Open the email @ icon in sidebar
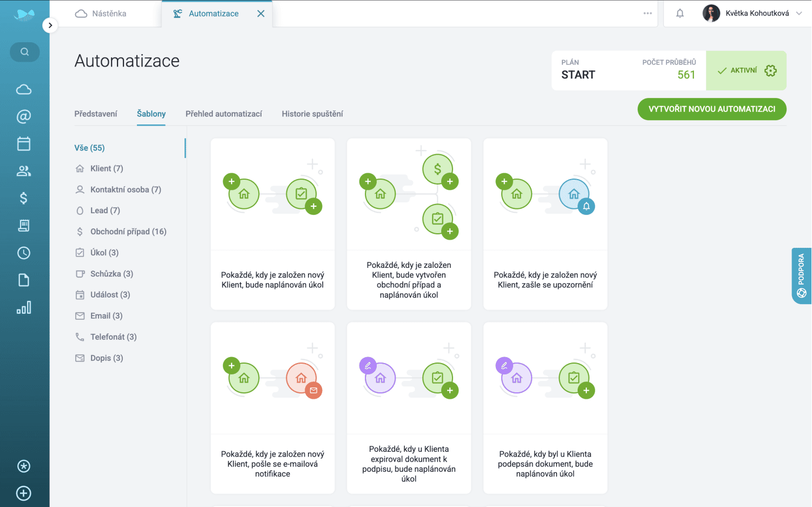The image size is (812, 507). 24,116
